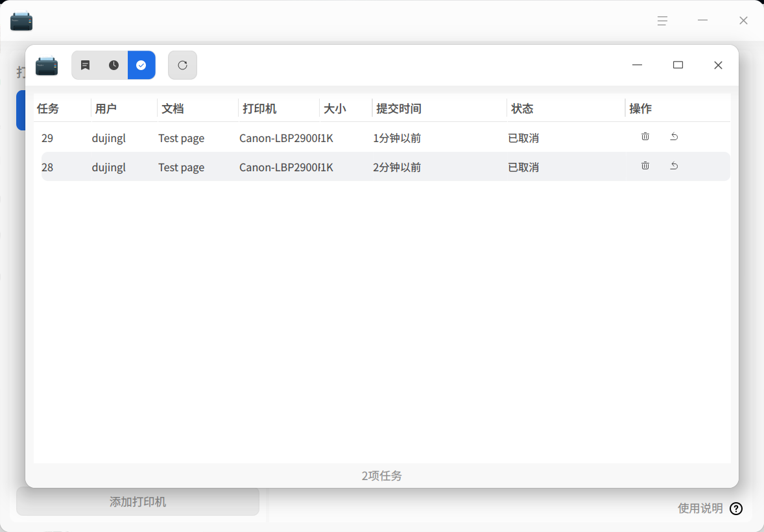
Task: Click Canon-LBP2900 printer in job 28 row
Action: point(279,167)
